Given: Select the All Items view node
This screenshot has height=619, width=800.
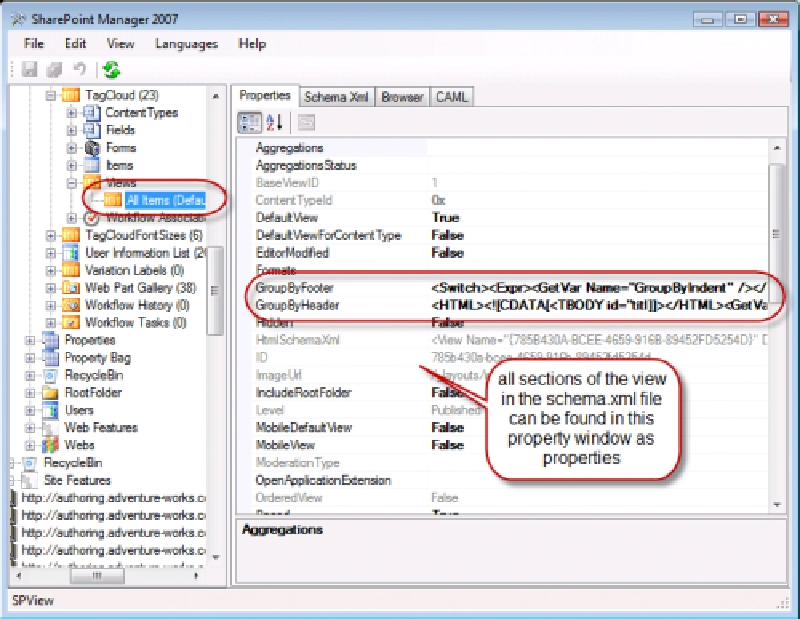Looking at the screenshot, I should (166, 200).
